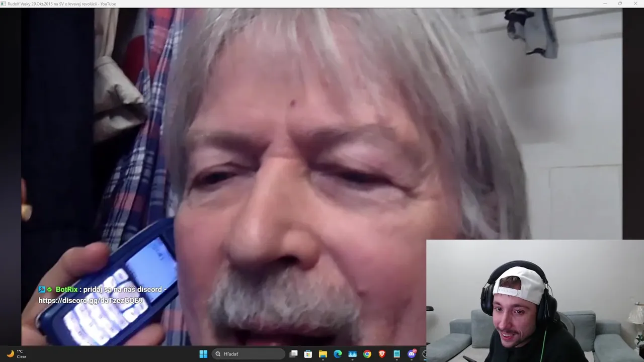Image resolution: width=644 pixels, height=362 pixels.
Task: Open the blue graph app in taskbar
Action: (x=353, y=354)
